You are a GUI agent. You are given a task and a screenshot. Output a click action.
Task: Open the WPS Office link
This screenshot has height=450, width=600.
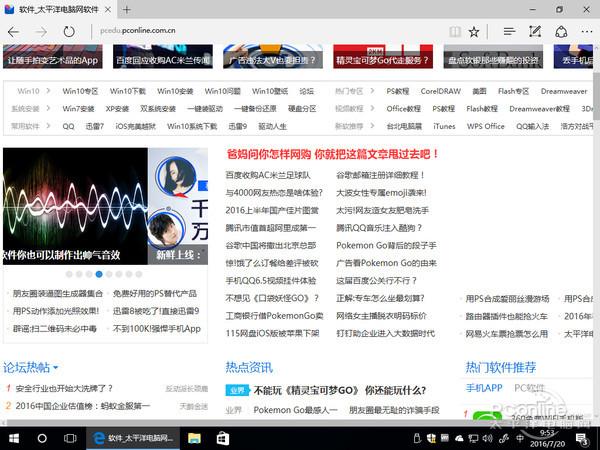pos(486,126)
